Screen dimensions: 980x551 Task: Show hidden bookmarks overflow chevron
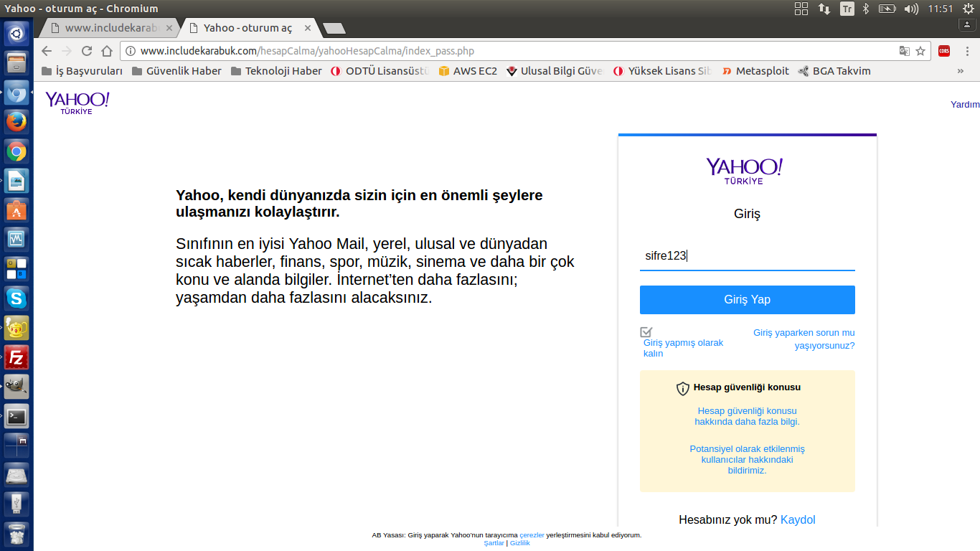961,71
